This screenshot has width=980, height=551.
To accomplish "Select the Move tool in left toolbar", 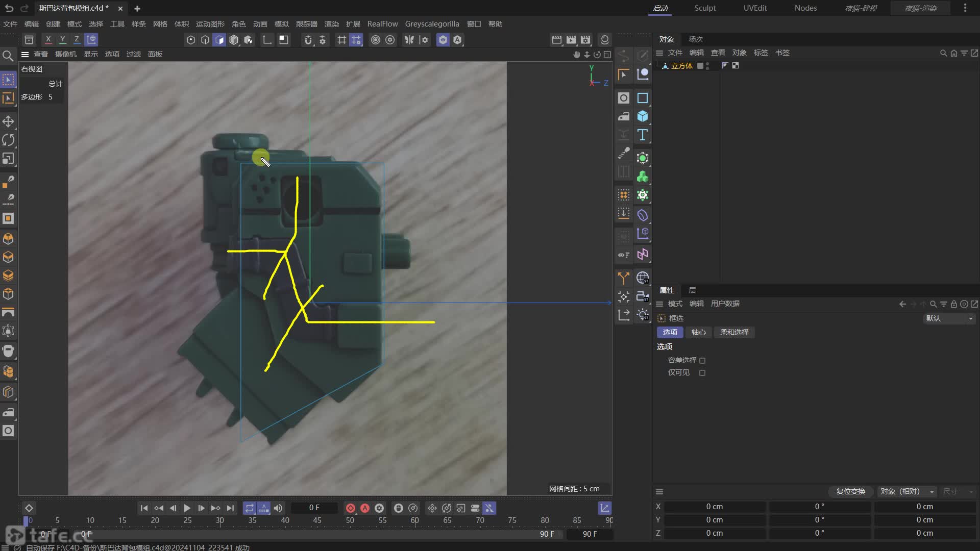I will click(8, 121).
